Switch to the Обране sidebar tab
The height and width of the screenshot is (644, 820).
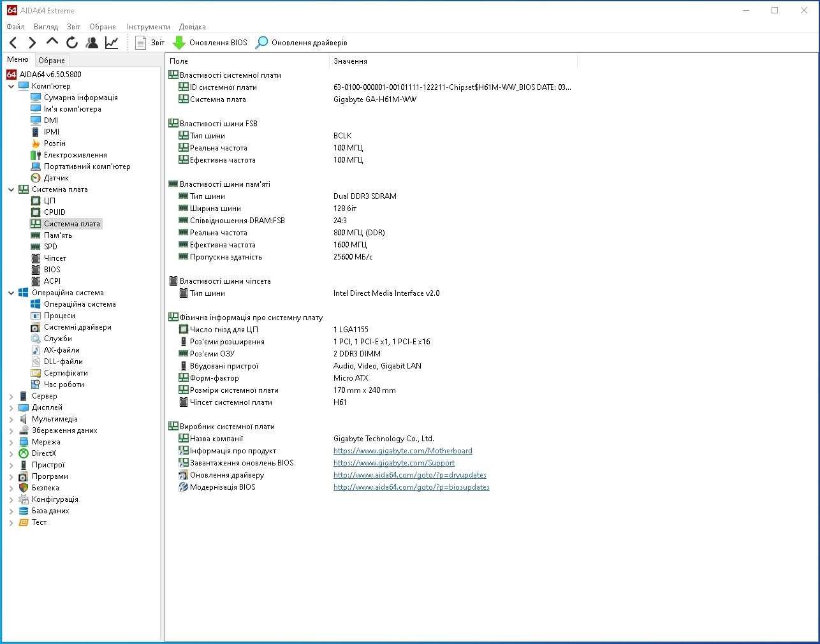coord(52,61)
